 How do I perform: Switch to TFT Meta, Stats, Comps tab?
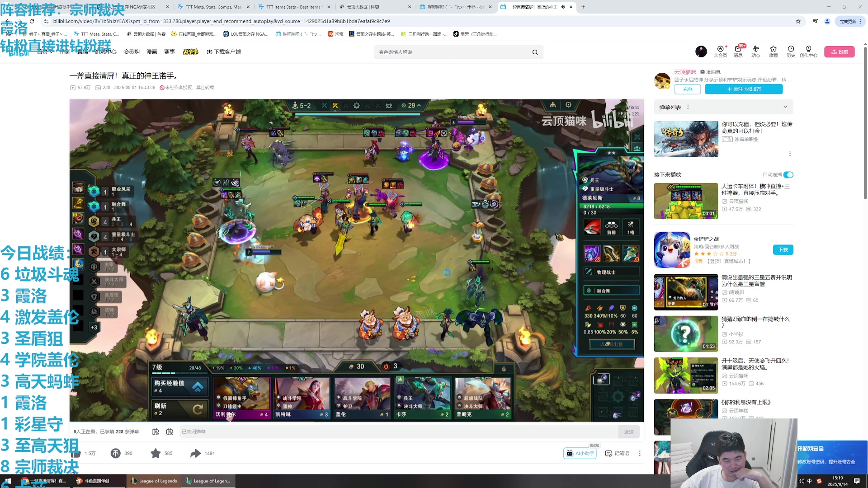(x=214, y=7)
